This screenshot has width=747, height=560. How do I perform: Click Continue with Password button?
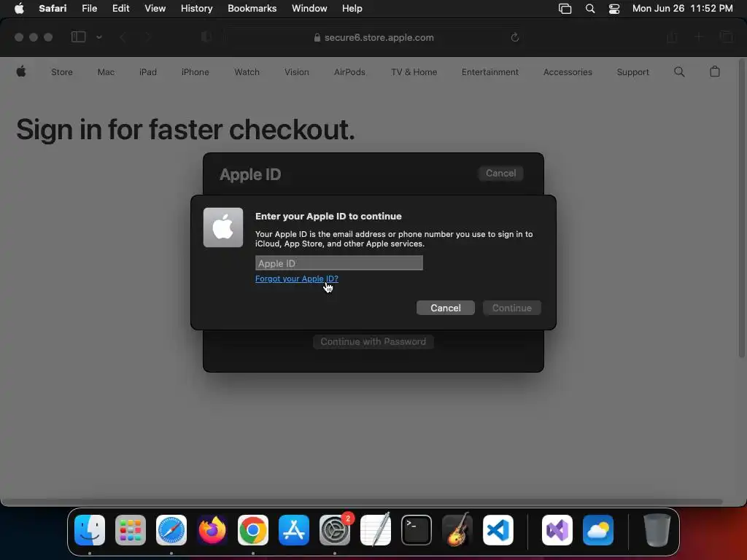[x=373, y=341]
